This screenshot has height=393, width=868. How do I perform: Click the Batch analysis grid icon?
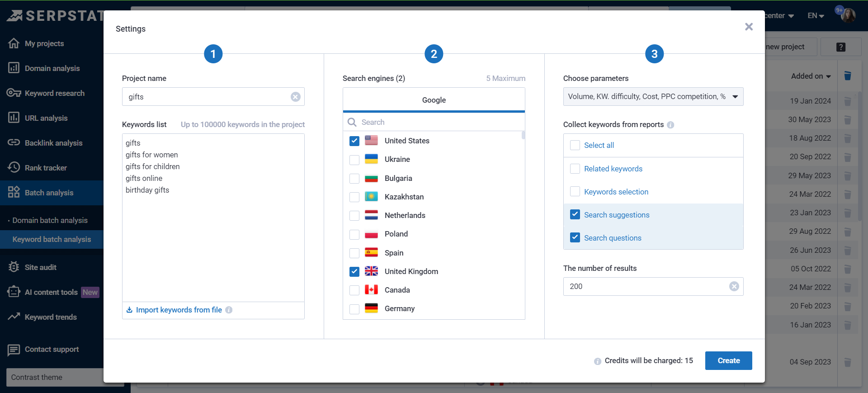tap(14, 193)
